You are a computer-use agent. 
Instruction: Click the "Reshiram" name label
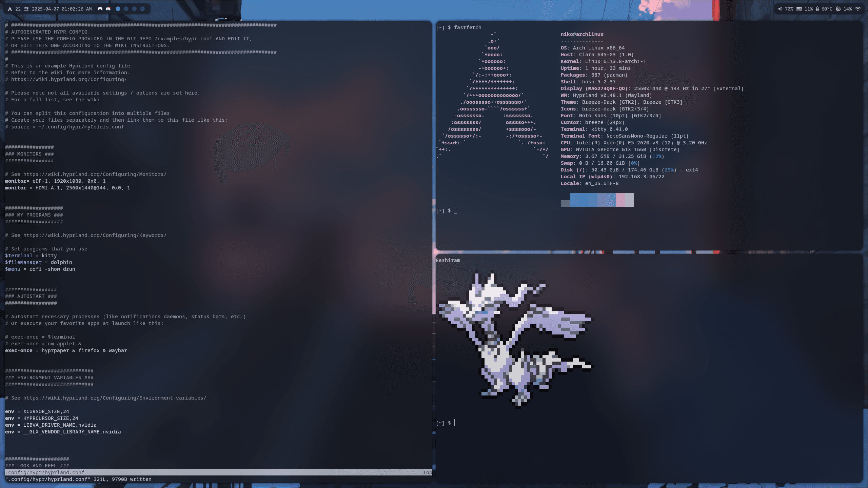pos(448,260)
